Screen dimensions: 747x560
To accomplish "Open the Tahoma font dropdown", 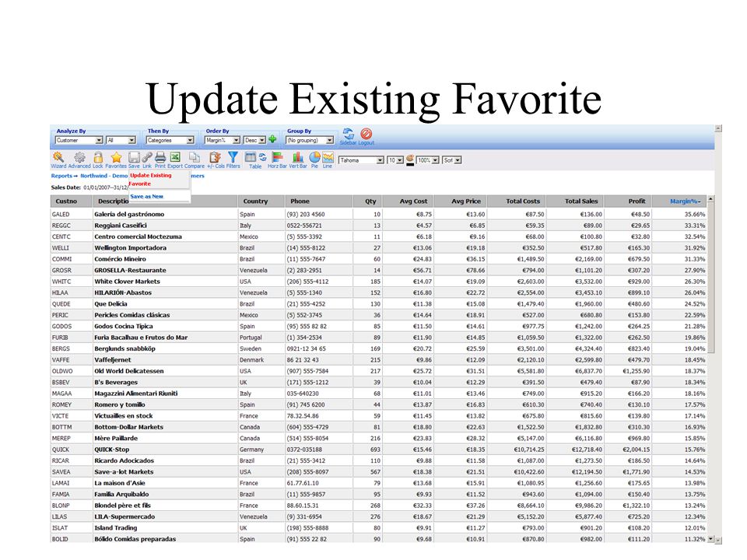I will click(362, 160).
